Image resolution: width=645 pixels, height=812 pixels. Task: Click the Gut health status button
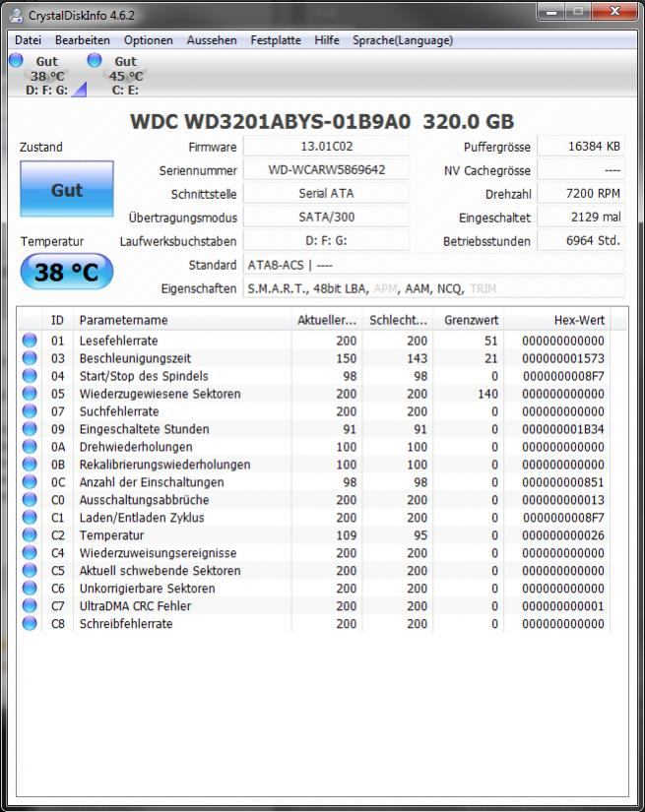tap(67, 189)
